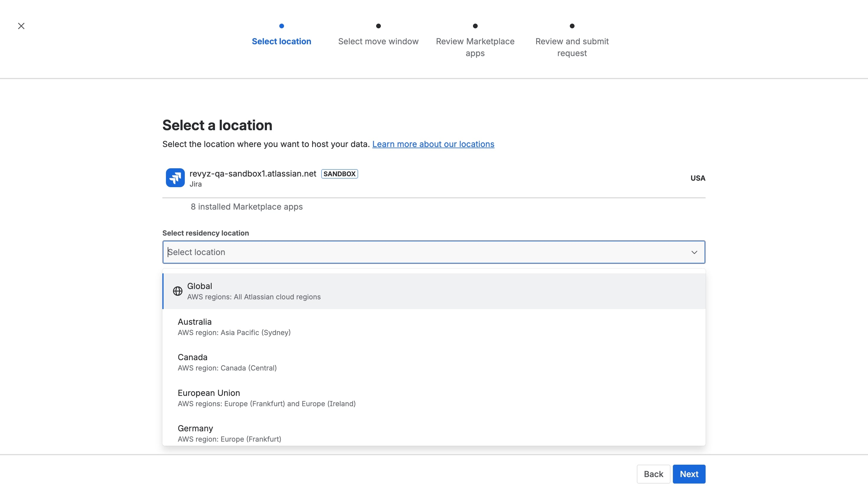
Task: Go to Select move window step label
Action: (378, 41)
